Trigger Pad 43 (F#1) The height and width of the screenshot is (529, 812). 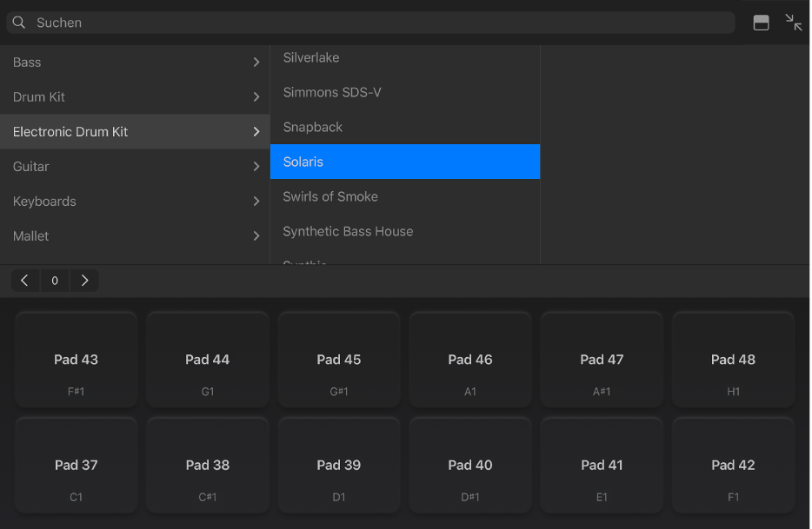(76, 359)
